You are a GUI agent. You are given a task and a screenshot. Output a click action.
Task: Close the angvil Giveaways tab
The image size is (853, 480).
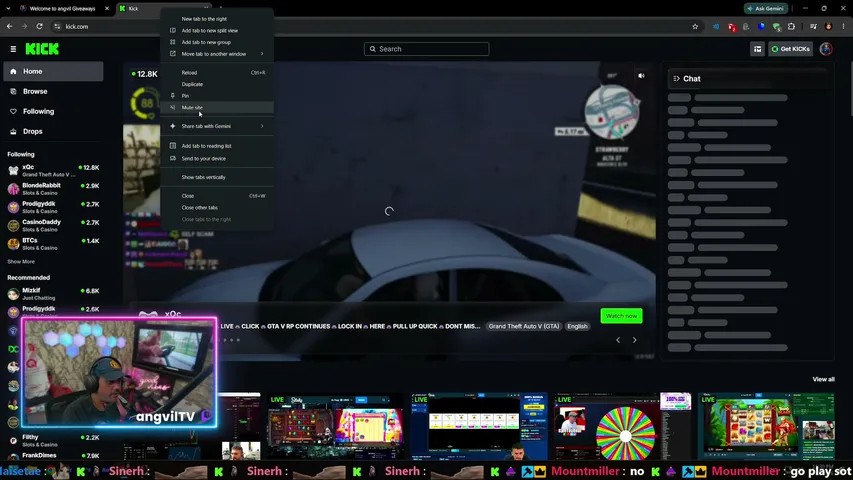pyautogui.click(x=107, y=9)
